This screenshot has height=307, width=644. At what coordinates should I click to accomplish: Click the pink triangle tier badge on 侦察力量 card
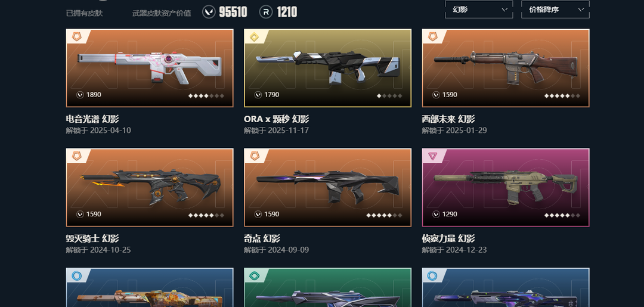(432, 156)
